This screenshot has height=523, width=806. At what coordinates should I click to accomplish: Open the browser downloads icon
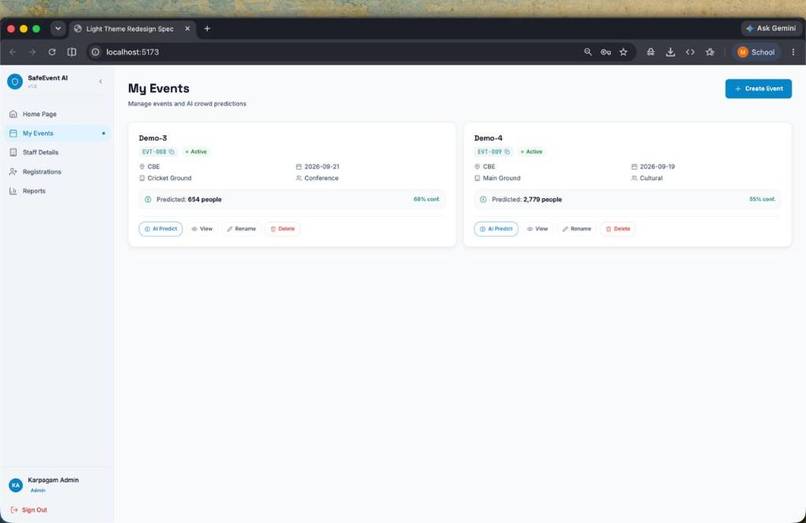pos(670,52)
